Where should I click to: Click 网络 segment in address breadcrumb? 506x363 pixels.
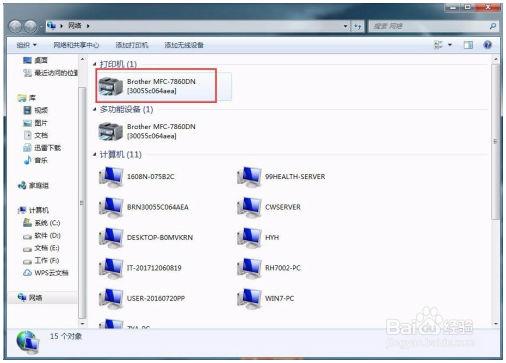point(75,26)
